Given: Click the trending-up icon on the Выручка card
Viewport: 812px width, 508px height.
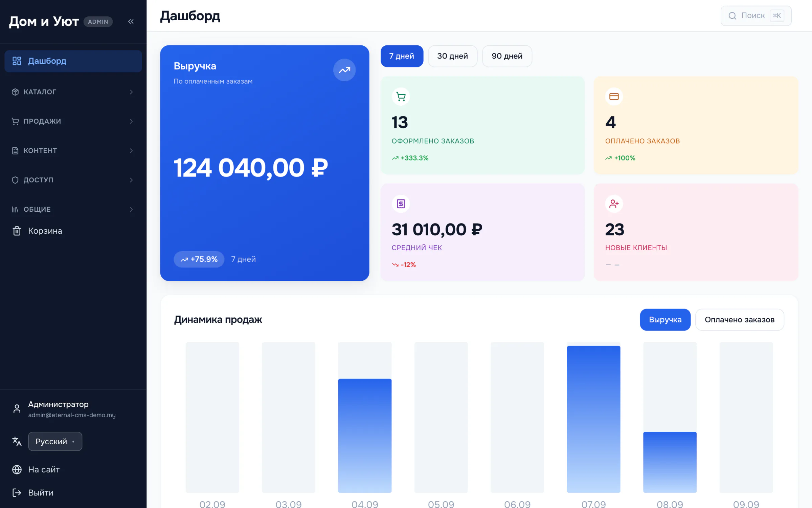Looking at the screenshot, I should [344, 70].
